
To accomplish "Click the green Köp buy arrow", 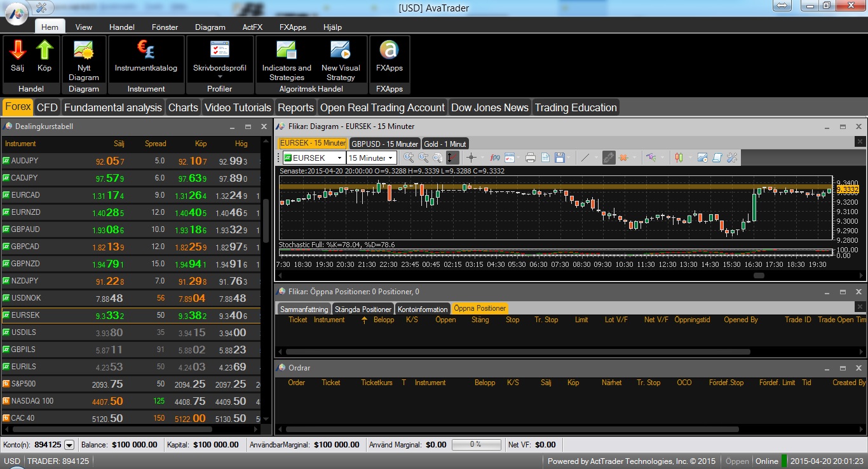I will [44, 50].
